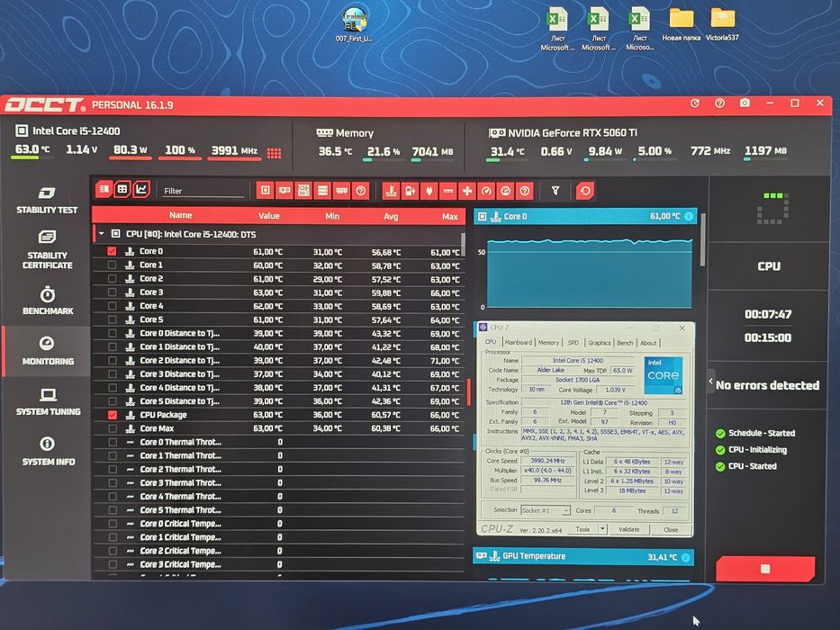Filter sensors by CPU hardware icon
This screenshot has height=630, width=840.
[x=266, y=190]
